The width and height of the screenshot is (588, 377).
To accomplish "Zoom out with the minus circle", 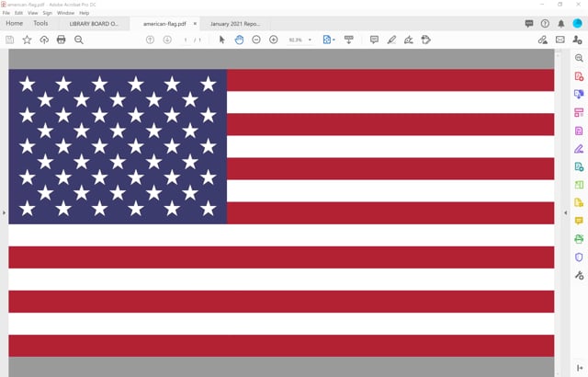I will click(256, 40).
